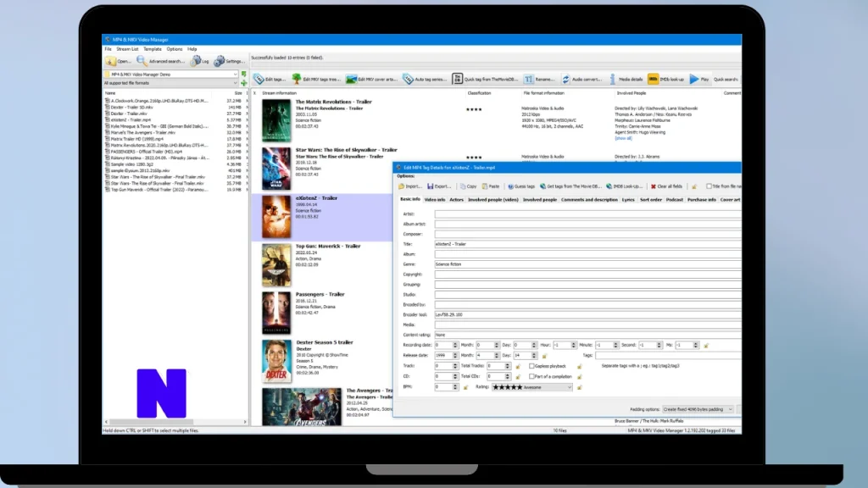
Task: Click the green plus icon beside format filter
Action: click(x=243, y=83)
